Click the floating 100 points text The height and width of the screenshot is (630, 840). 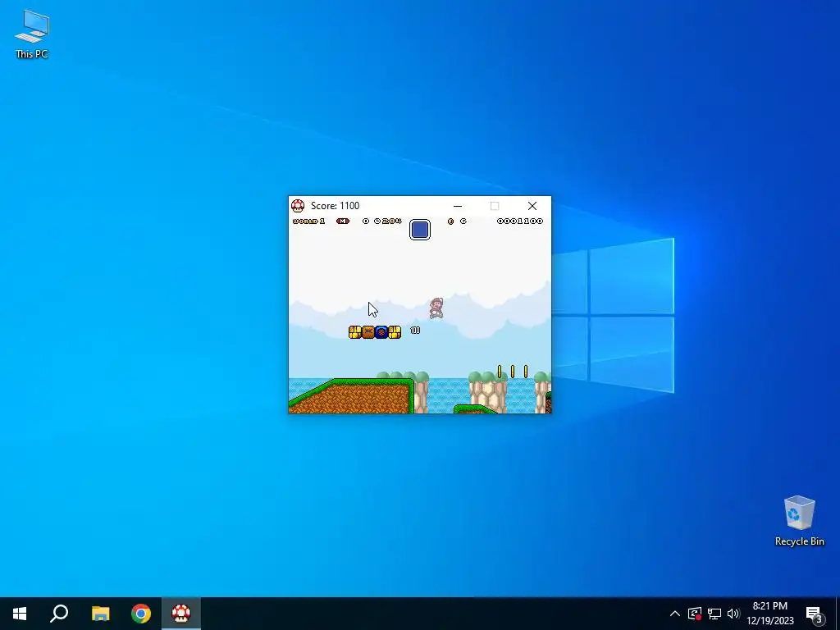pos(415,331)
